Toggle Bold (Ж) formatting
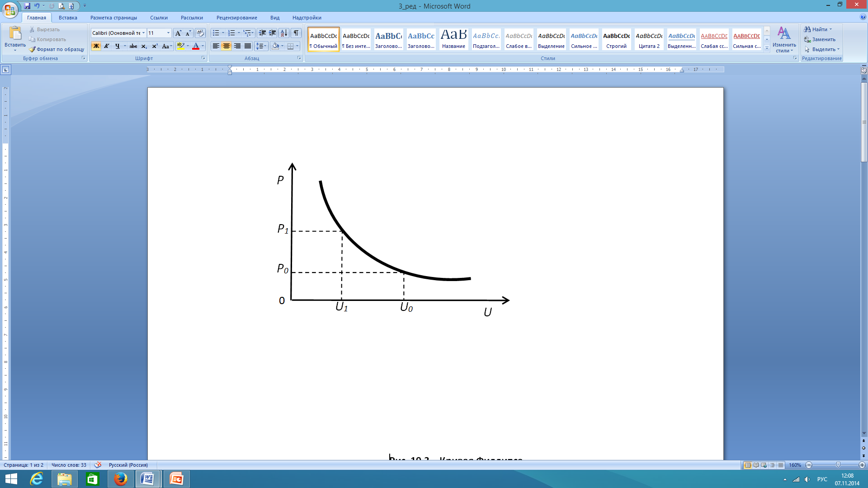Viewport: 868px width, 488px height. (x=96, y=46)
